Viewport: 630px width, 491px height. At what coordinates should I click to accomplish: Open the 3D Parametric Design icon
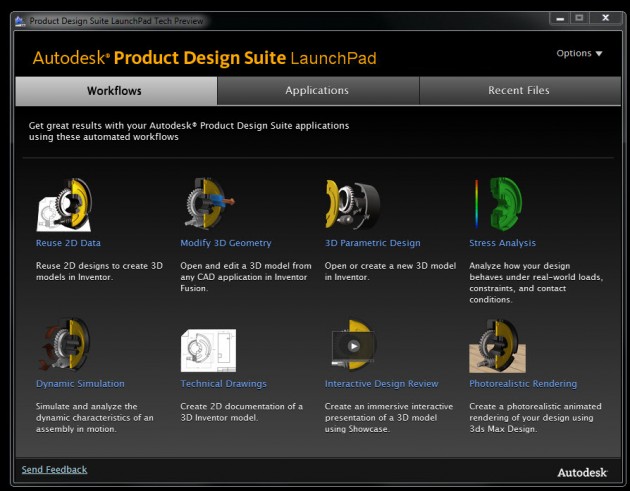point(353,206)
